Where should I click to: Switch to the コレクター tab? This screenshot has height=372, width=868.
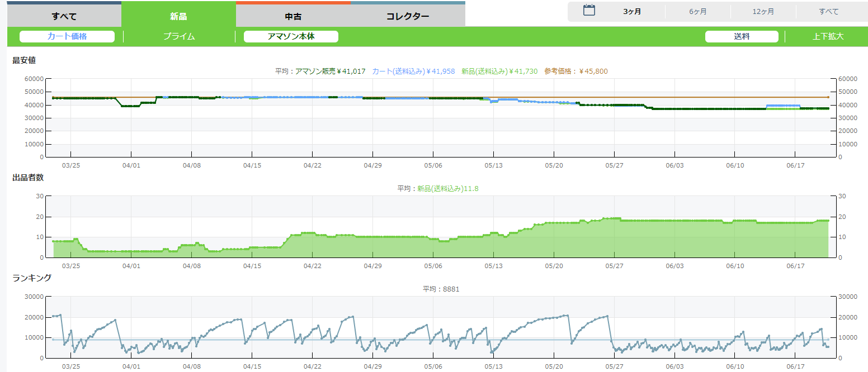[408, 16]
